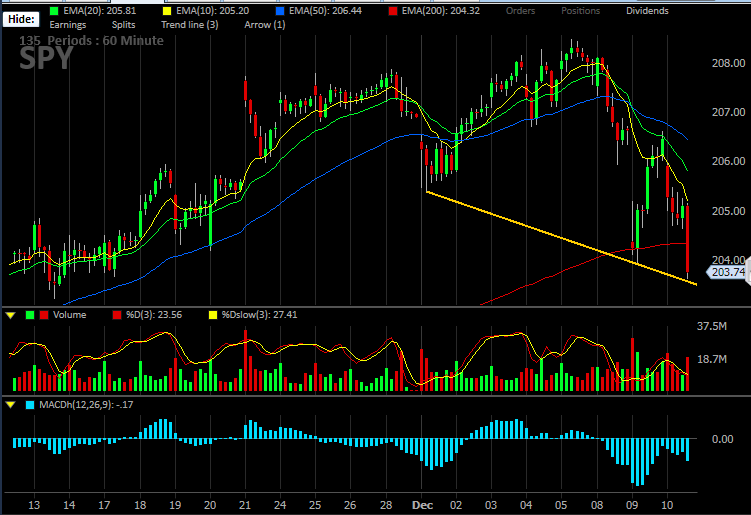
Task: Click the 206.00 price axis label
Action: click(728, 161)
